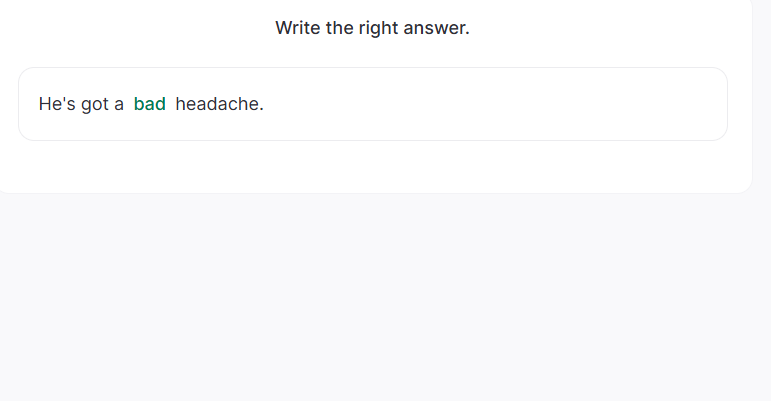Image resolution: width=771 pixels, height=401 pixels.
Task: Click the green "bad" answer field
Action: click(150, 104)
